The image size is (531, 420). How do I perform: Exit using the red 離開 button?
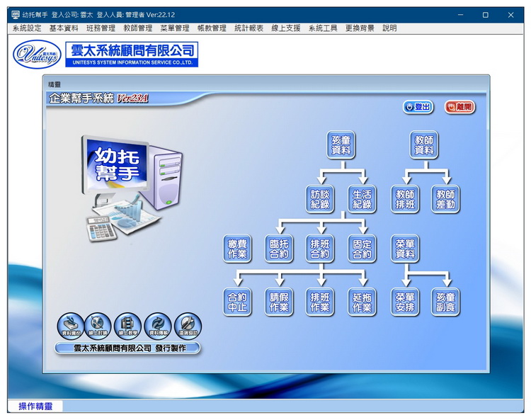(x=460, y=108)
